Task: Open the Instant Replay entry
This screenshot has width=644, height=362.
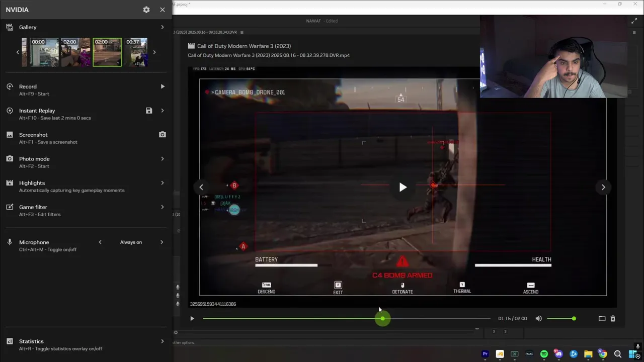Action: 86,114
